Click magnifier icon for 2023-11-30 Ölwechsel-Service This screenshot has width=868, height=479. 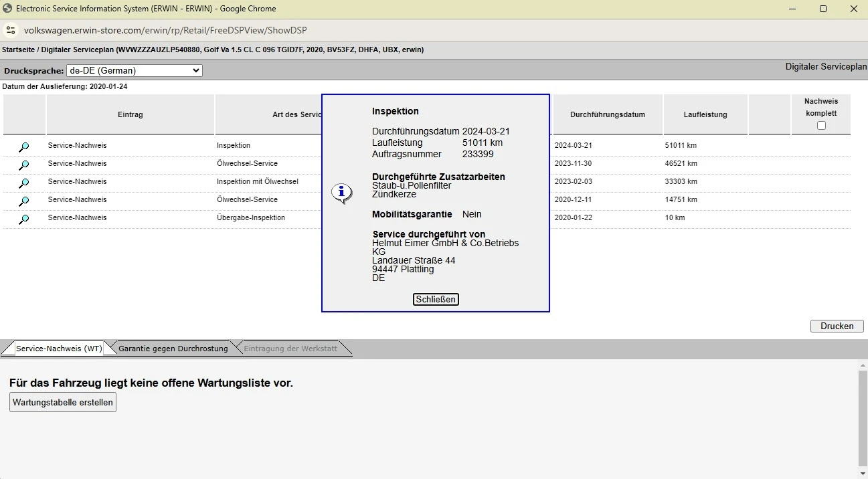coord(24,165)
